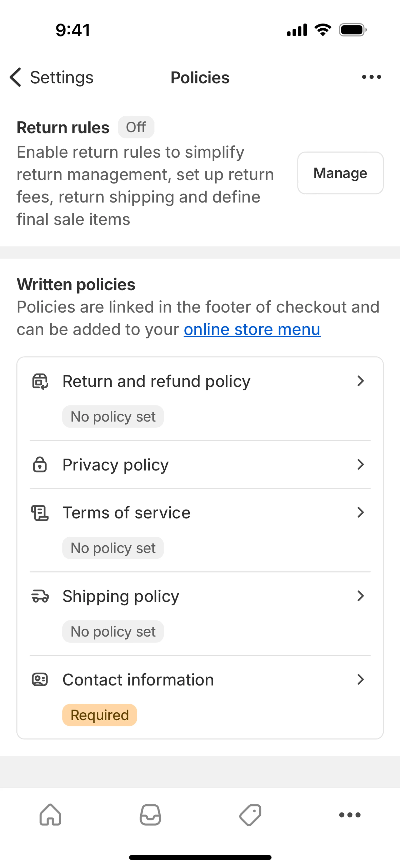
Task: Tap the Return rules Off badge
Action: tap(136, 127)
